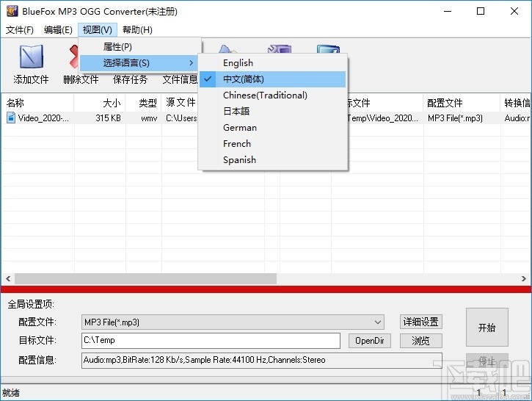Image resolution: width=532 pixels, height=401 pixels.
Task: Click the 配置文件 column header
Action: 462,103
